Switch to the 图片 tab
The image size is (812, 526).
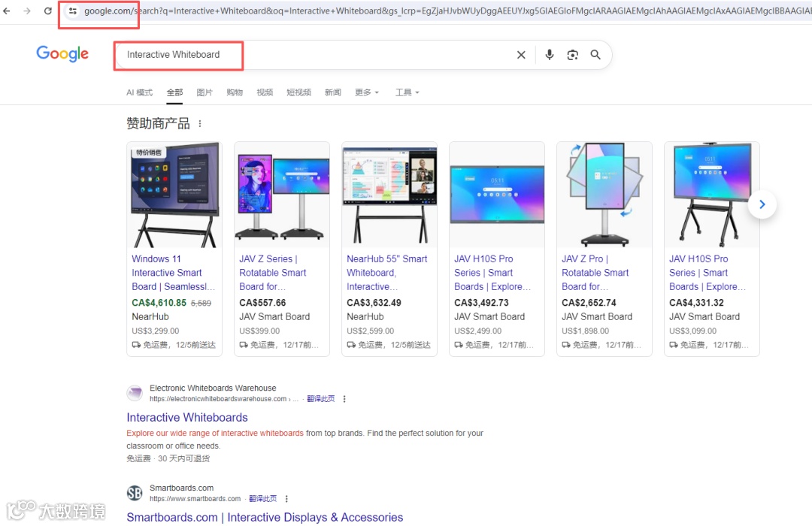(x=205, y=92)
